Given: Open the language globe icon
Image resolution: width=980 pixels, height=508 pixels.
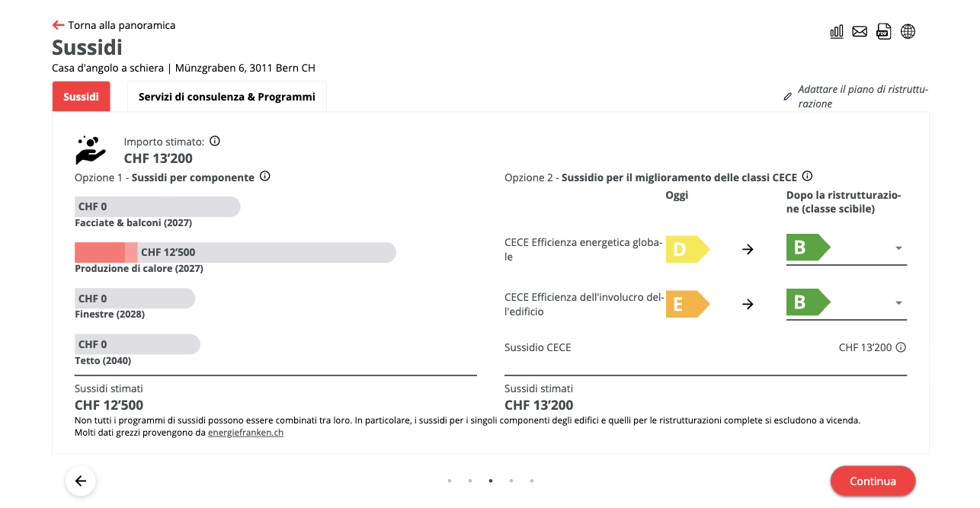Looking at the screenshot, I should 908,31.
